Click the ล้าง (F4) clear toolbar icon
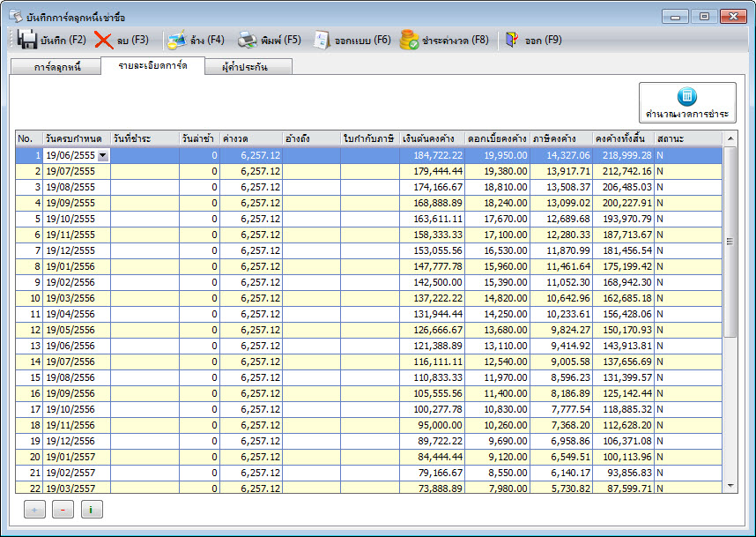756x537 pixels. point(176,40)
